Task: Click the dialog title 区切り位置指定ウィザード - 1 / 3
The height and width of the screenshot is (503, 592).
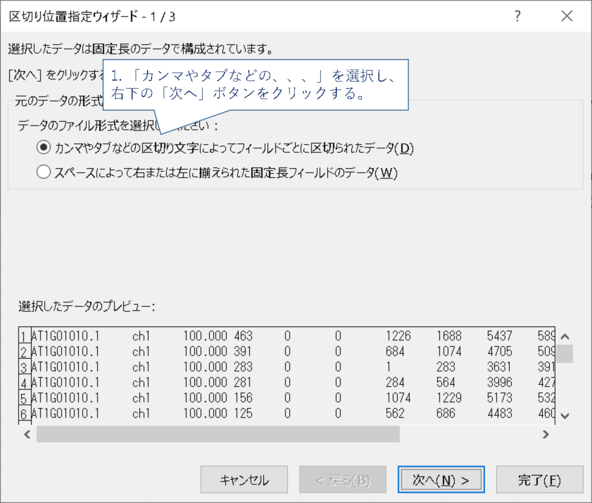Action: point(92,17)
